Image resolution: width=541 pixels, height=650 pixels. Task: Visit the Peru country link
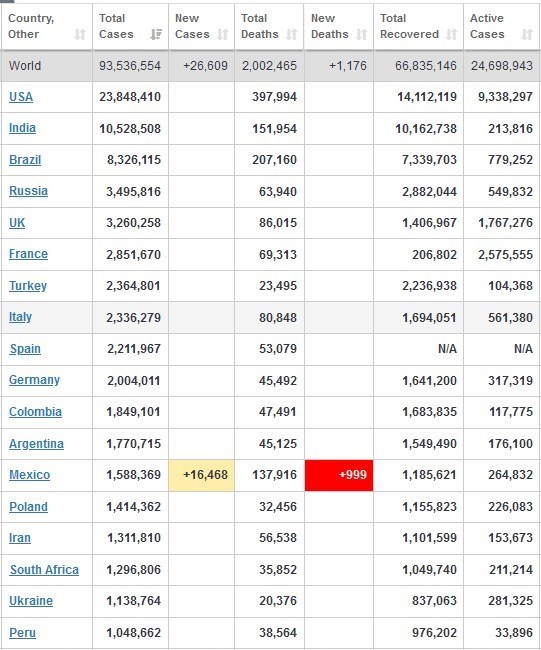click(x=22, y=633)
